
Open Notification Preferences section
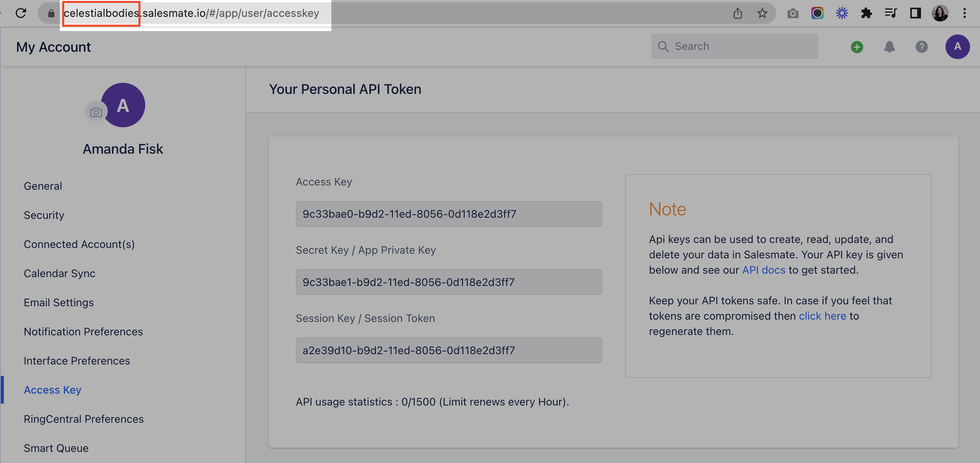83,332
